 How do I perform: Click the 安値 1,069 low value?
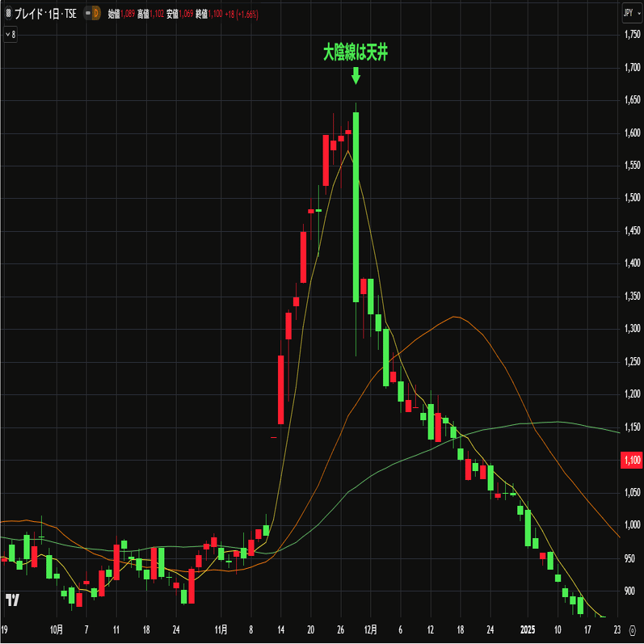point(179,15)
